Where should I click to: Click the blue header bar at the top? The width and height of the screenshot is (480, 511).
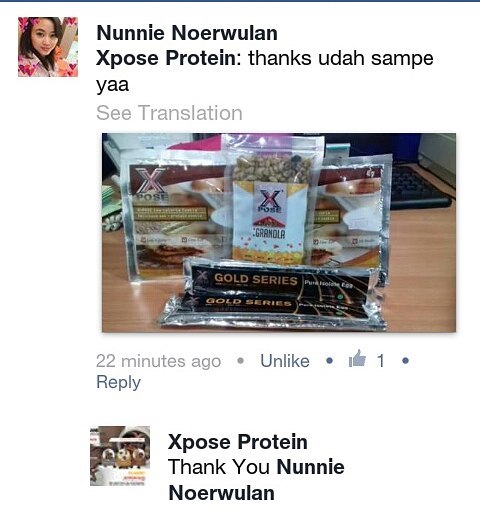[x=240, y=1]
